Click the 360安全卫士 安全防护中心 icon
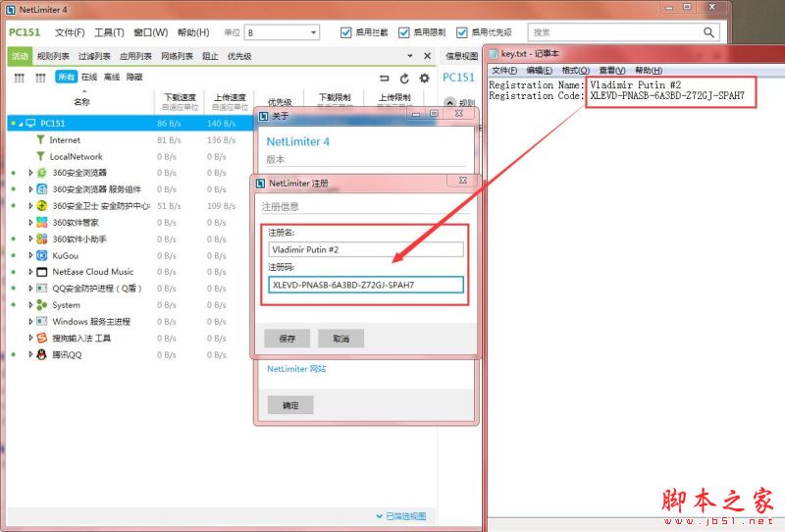The image size is (785, 532). pos(42,206)
